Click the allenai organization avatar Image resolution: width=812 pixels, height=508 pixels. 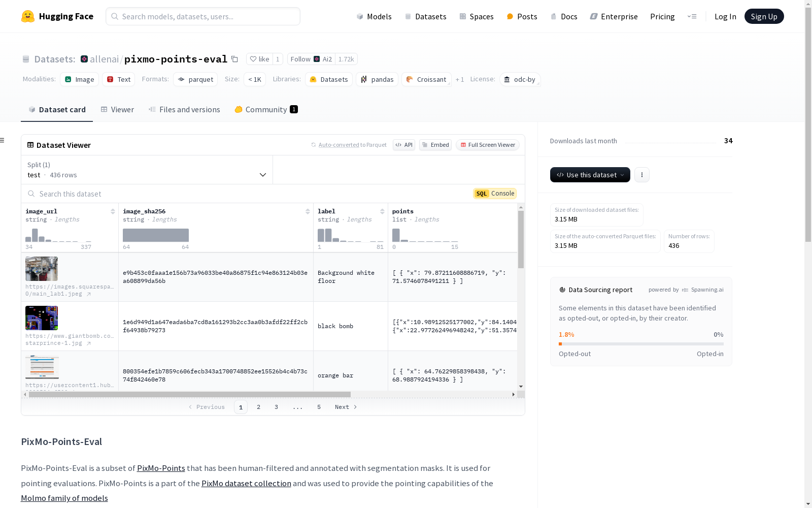84,59
